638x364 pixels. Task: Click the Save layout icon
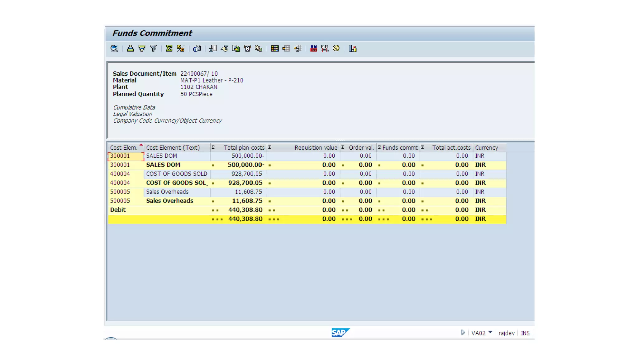(x=298, y=49)
